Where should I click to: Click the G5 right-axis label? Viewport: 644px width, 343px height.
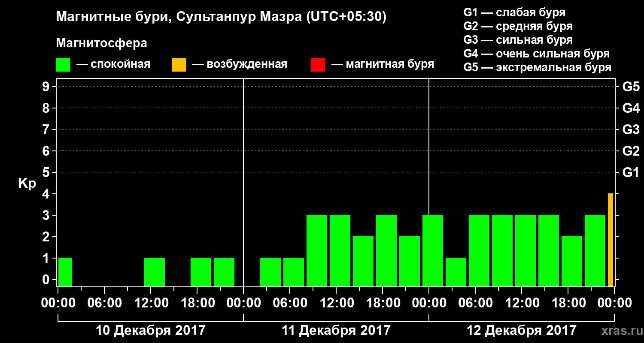tap(631, 87)
